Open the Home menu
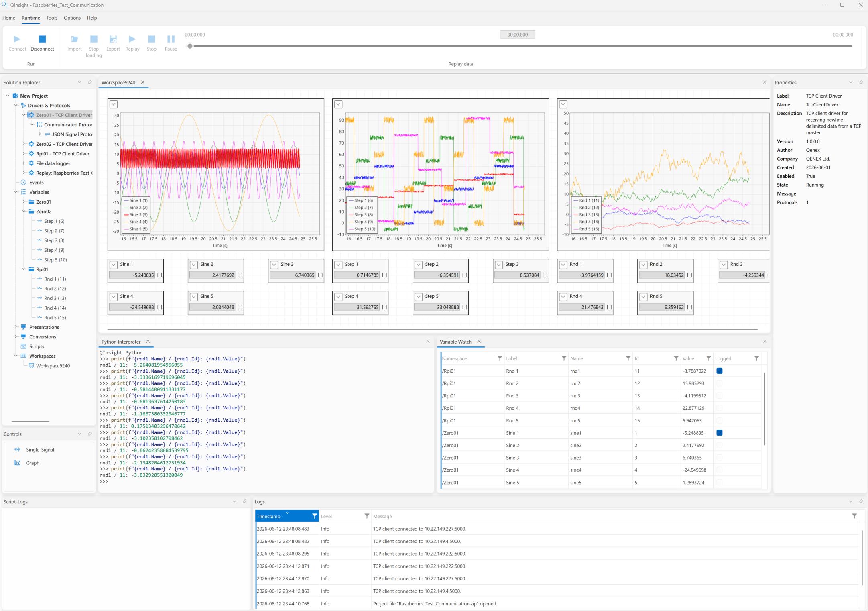This screenshot has width=868, height=611. (x=9, y=18)
